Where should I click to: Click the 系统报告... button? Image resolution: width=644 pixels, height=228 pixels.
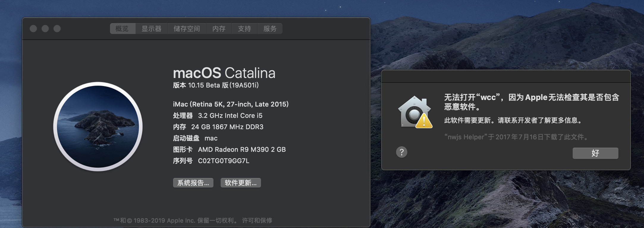[x=193, y=183]
